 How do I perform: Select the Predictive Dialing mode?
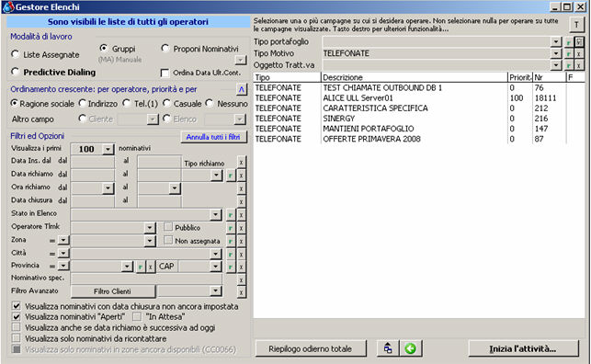tap(16, 72)
